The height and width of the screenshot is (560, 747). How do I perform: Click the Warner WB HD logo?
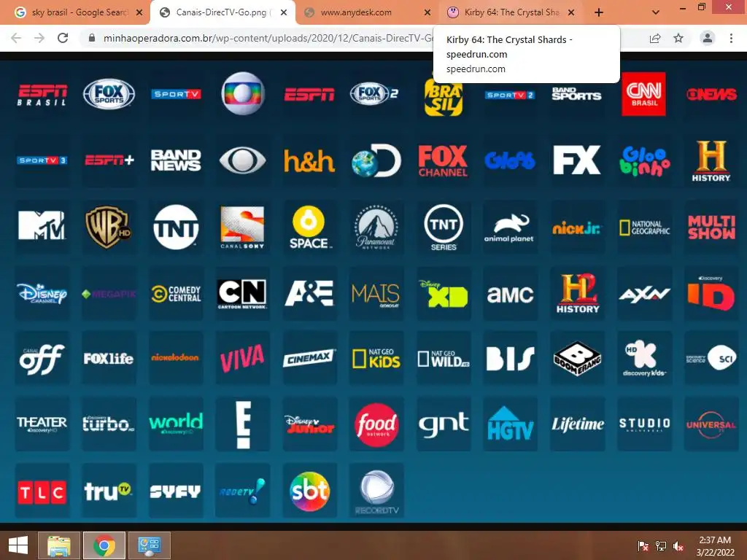click(x=108, y=227)
